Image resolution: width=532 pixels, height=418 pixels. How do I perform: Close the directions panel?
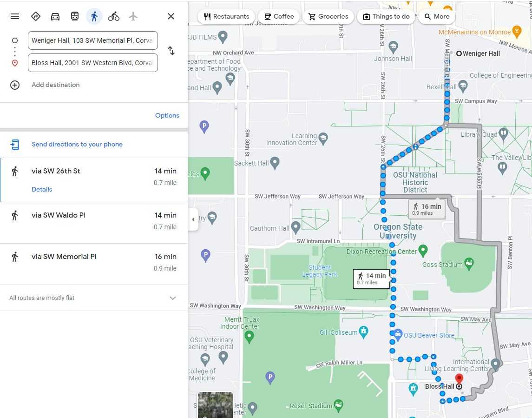[x=171, y=16]
